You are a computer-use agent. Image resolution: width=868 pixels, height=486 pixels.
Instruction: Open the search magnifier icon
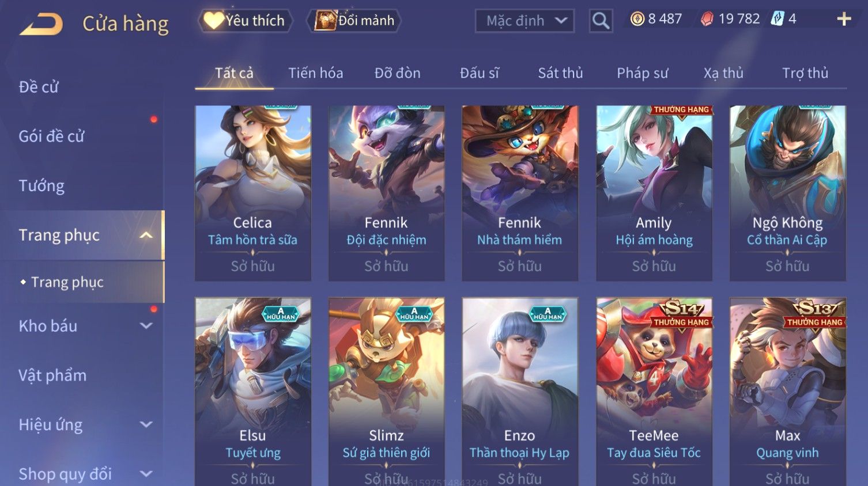coord(601,21)
